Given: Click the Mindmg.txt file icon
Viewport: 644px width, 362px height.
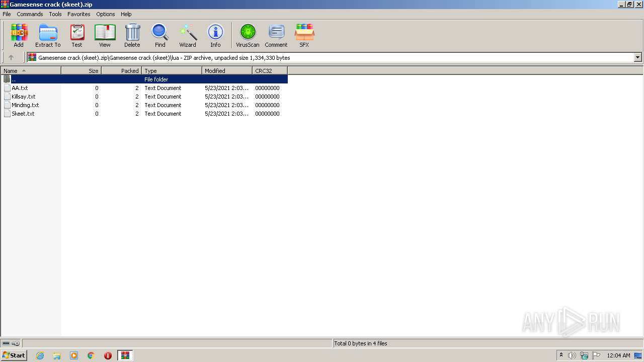Looking at the screenshot, I should (7, 105).
